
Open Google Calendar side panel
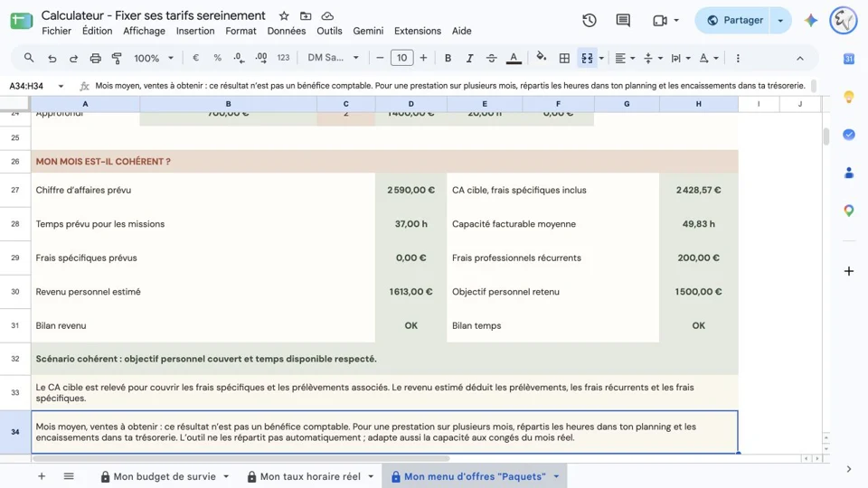849,59
